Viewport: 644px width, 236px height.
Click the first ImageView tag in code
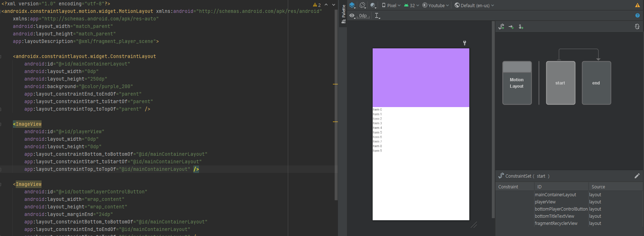29,124
